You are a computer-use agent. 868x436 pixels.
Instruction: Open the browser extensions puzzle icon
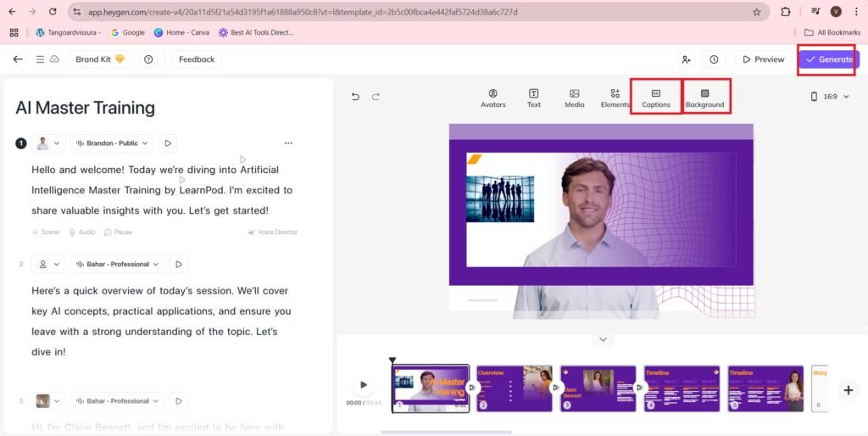click(x=786, y=12)
